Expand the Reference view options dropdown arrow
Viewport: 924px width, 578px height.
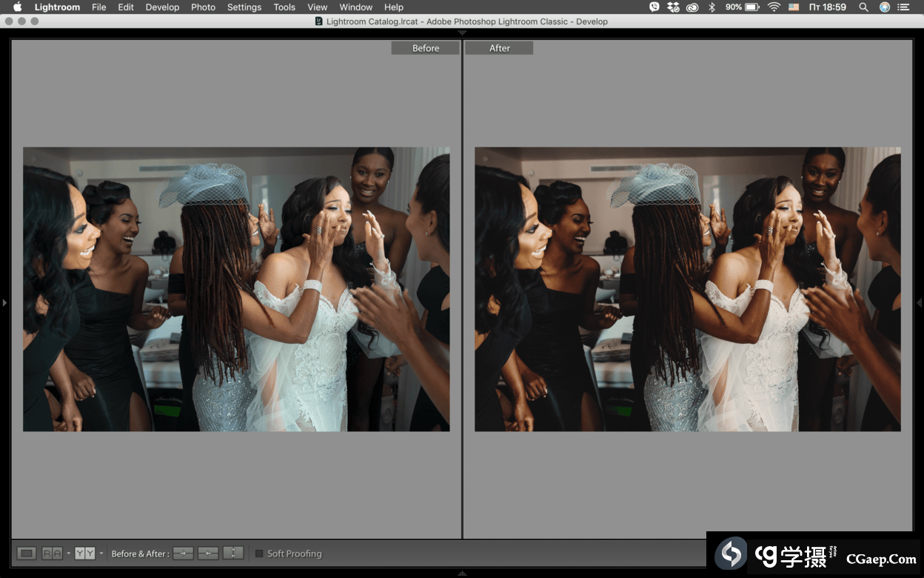[x=68, y=554]
